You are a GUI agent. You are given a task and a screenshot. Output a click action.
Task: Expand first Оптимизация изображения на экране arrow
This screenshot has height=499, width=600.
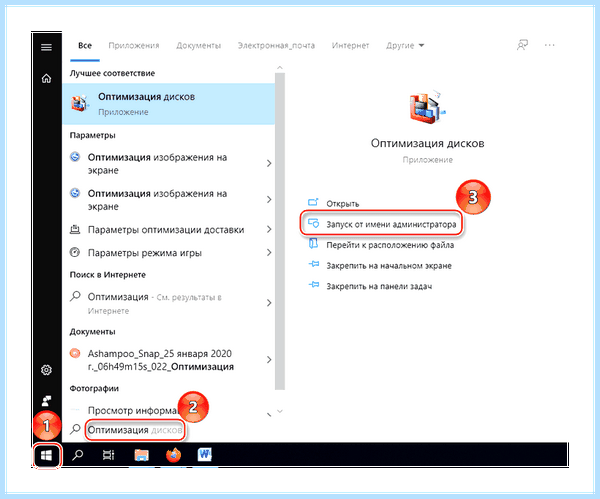[269, 163]
